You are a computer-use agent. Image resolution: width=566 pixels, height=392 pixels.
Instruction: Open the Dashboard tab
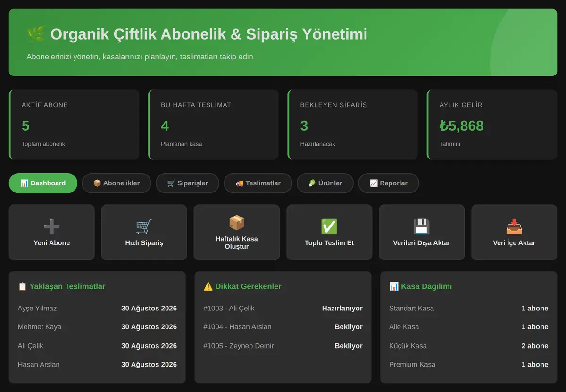coord(43,183)
